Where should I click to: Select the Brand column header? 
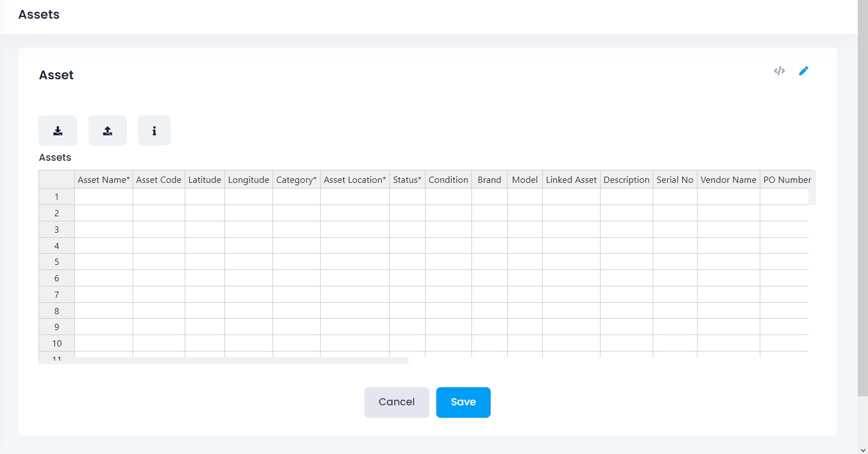(x=490, y=179)
